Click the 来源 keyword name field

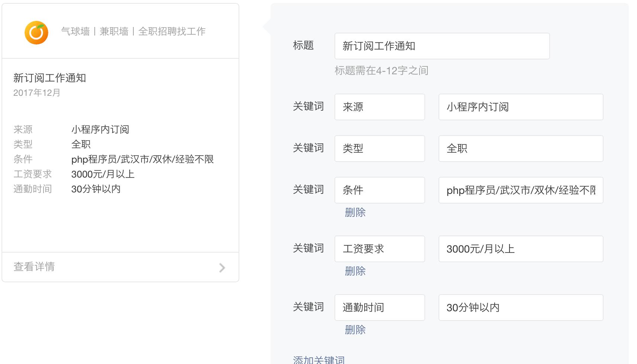379,107
